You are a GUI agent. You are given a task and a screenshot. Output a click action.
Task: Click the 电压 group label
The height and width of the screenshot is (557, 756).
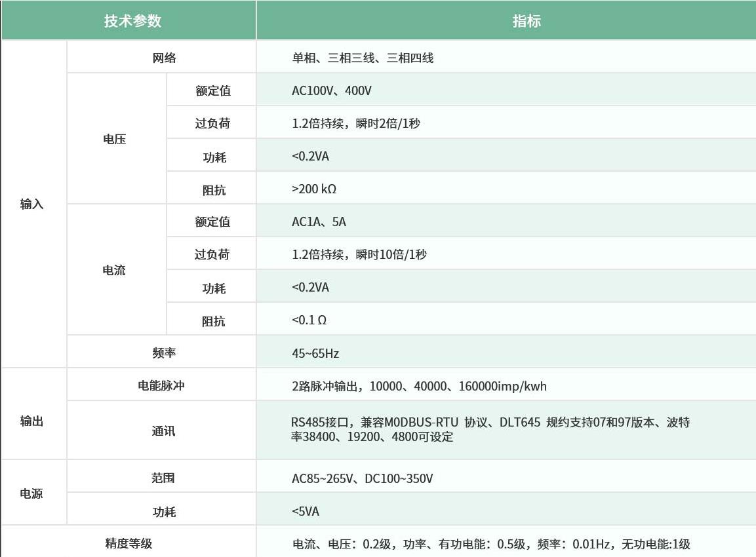coord(116,139)
